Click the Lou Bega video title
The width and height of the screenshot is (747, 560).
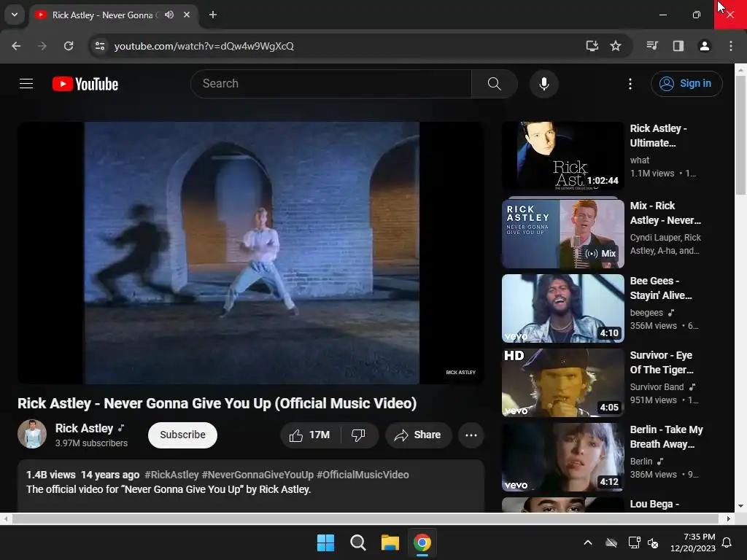pyautogui.click(x=654, y=504)
